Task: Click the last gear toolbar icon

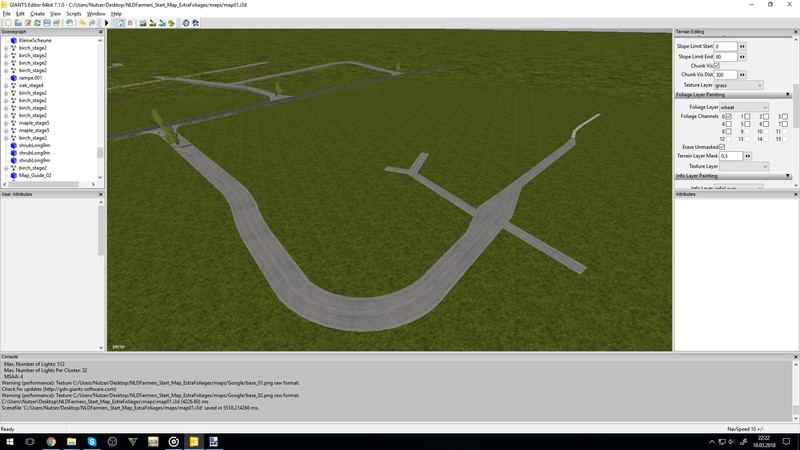Action: (195, 23)
